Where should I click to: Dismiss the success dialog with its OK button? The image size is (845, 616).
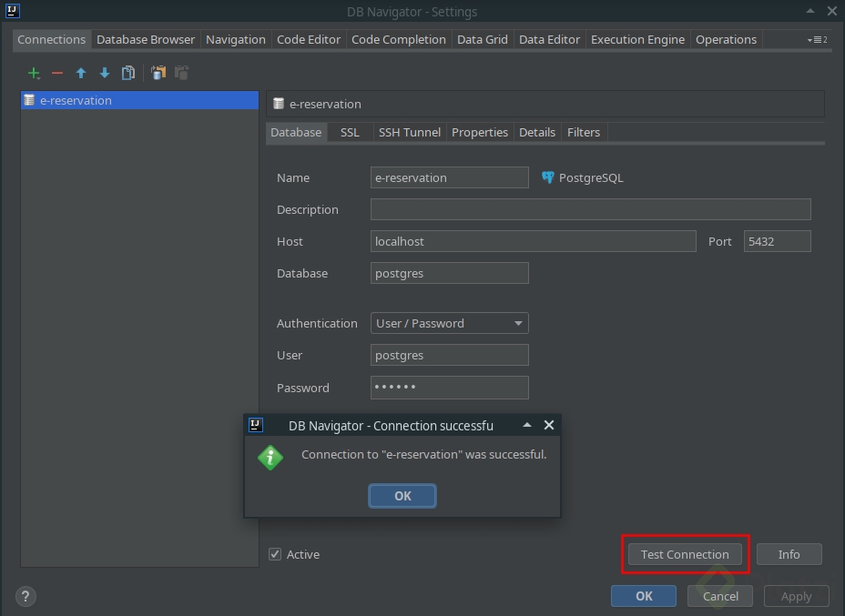(402, 496)
